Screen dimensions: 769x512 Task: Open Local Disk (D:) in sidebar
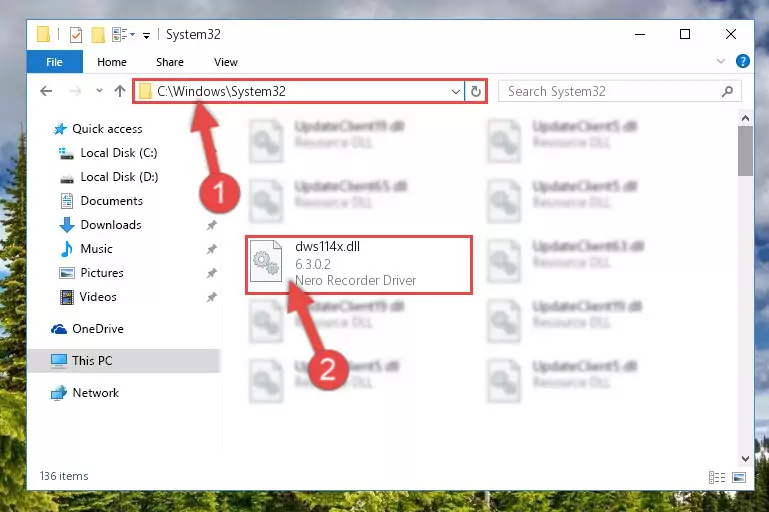pyautogui.click(x=119, y=177)
